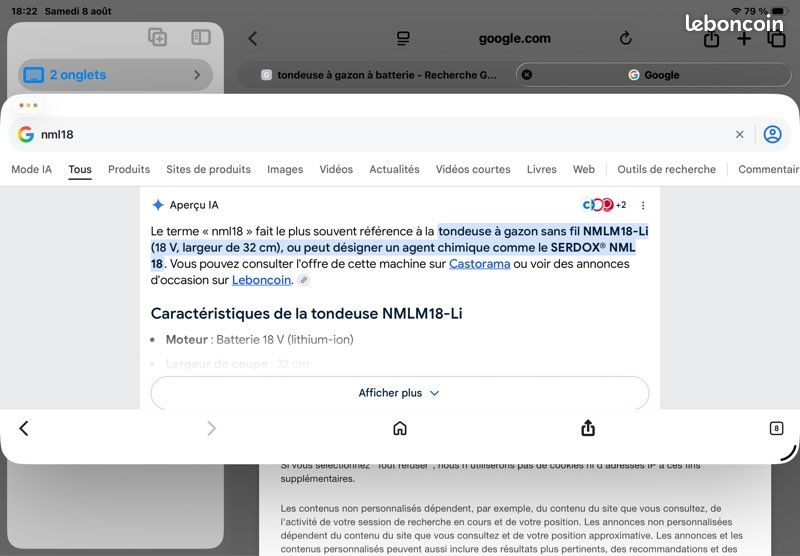The width and height of the screenshot is (800, 556).
Task: Expand Afficher plus
Action: (399, 393)
